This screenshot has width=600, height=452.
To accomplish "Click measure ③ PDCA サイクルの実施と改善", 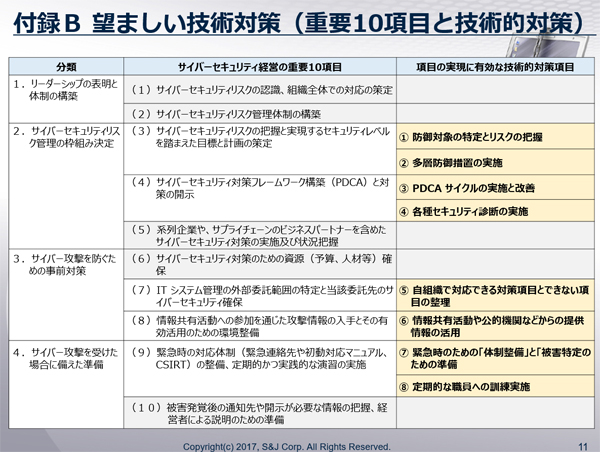I will [495, 188].
